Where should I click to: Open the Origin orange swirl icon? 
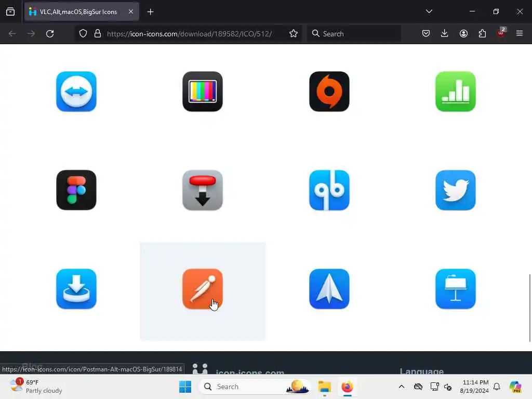329,91
